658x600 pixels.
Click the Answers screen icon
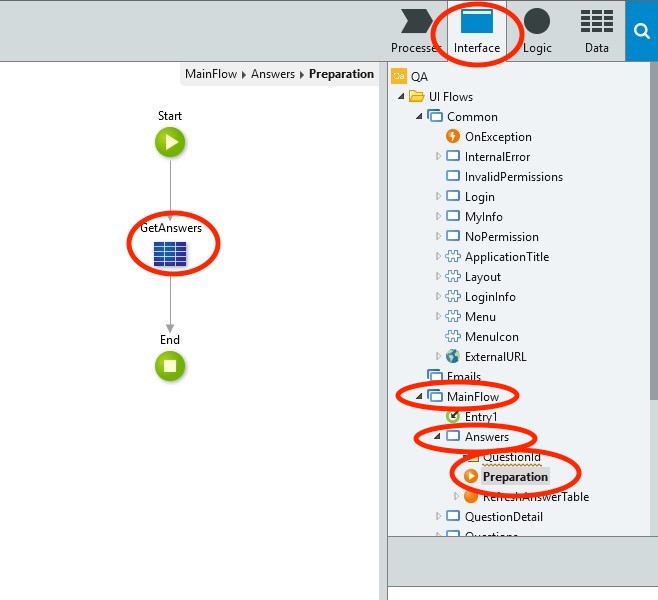point(453,436)
